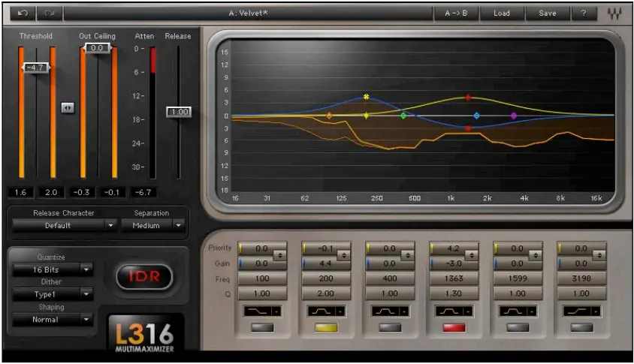Click the bell filter shape icon for 1599 band

coord(513,311)
